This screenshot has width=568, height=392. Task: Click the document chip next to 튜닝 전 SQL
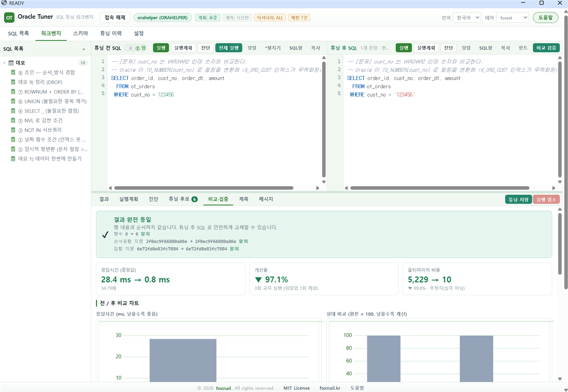(x=136, y=48)
